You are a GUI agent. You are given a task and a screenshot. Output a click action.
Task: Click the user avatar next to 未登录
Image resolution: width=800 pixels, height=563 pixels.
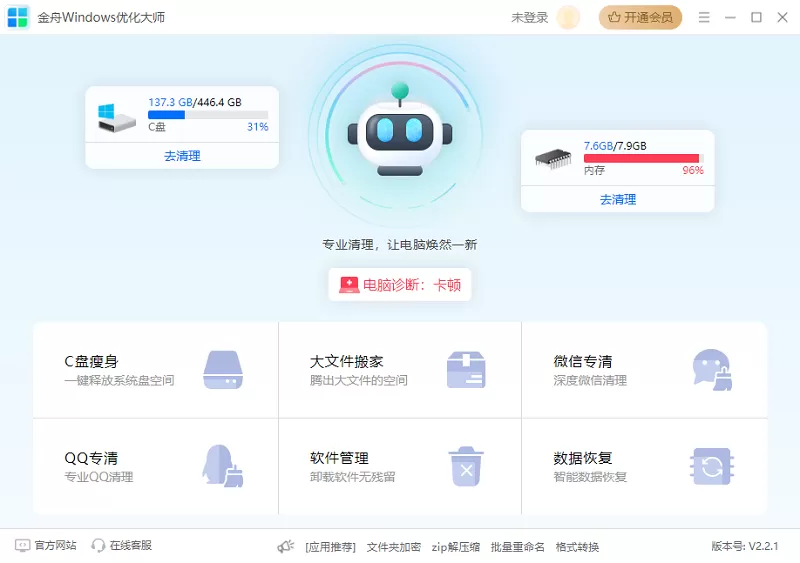tap(568, 17)
